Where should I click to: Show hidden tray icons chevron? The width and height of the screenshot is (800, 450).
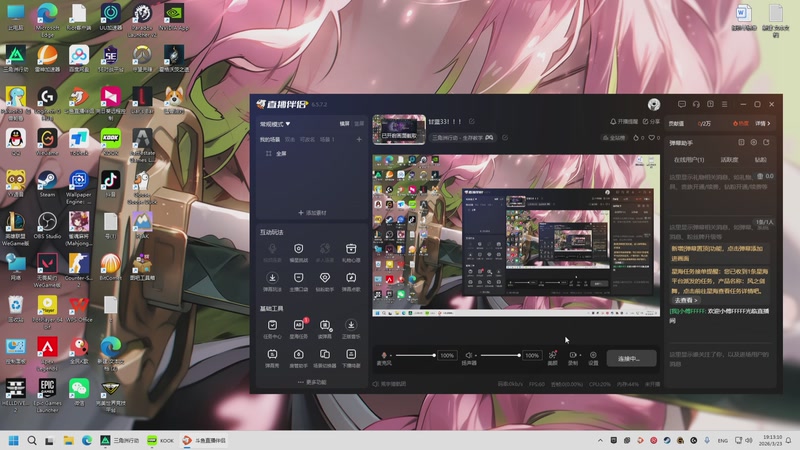pos(601,440)
